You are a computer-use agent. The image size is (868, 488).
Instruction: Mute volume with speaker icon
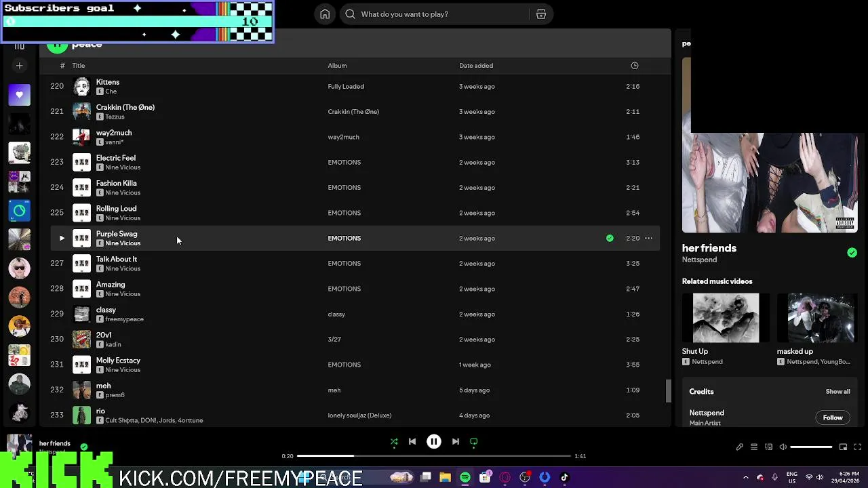(x=783, y=447)
